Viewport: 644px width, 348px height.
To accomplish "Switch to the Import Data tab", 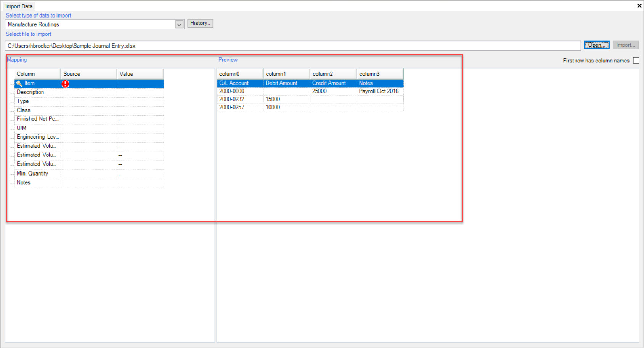I will pyautogui.click(x=19, y=6).
